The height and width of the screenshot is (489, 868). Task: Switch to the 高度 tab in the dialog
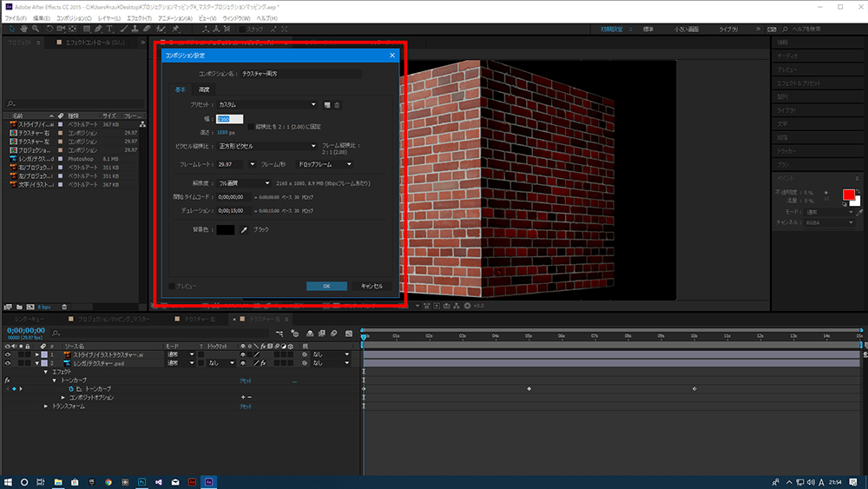[x=204, y=89]
